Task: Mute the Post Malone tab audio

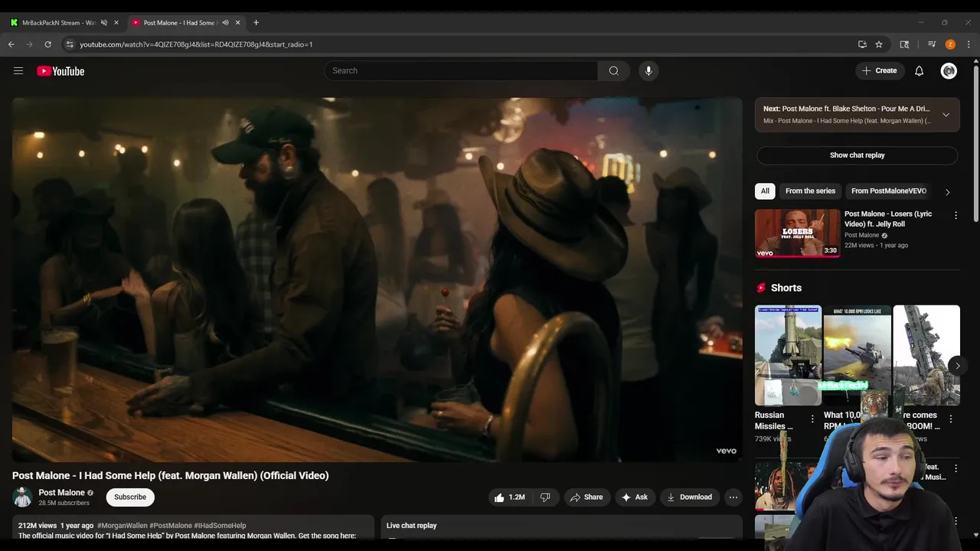Action: click(225, 23)
